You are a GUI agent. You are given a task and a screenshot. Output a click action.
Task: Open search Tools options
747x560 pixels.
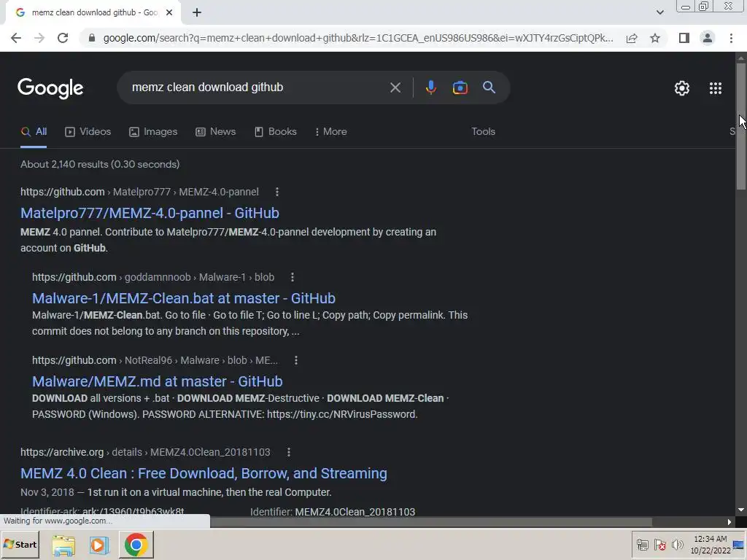483,131
